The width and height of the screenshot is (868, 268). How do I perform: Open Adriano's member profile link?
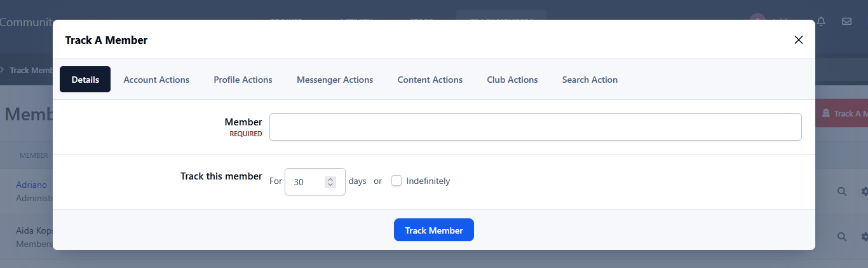(32, 185)
